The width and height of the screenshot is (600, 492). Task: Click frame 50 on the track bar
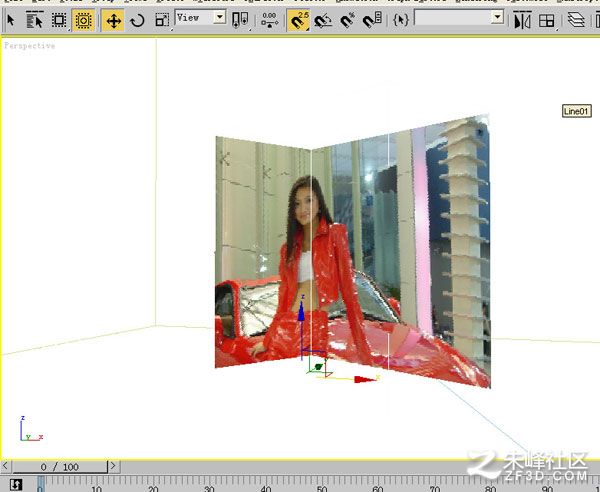pyautogui.click(x=322, y=489)
